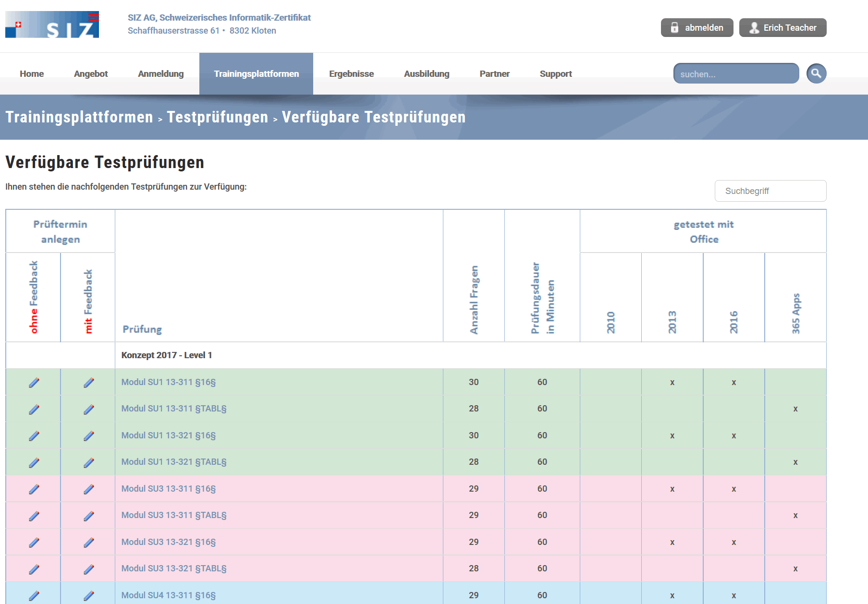Click the 365 Apps column header
868x604 pixels.
point(795,313)
